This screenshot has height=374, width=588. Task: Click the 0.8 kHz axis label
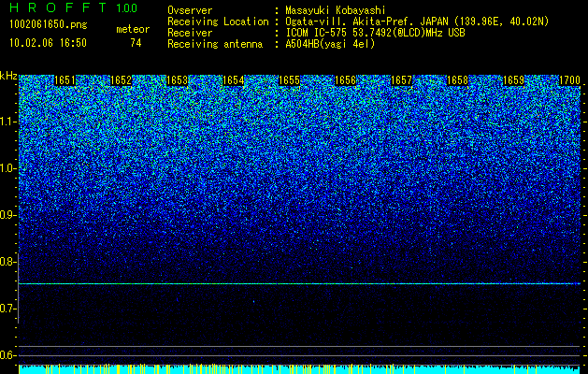click(7, 262)
